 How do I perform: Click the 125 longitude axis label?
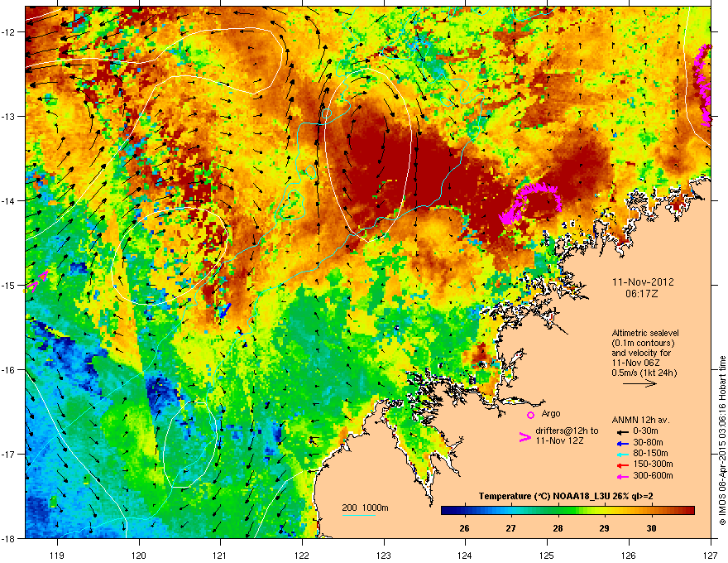pos(547,555)
